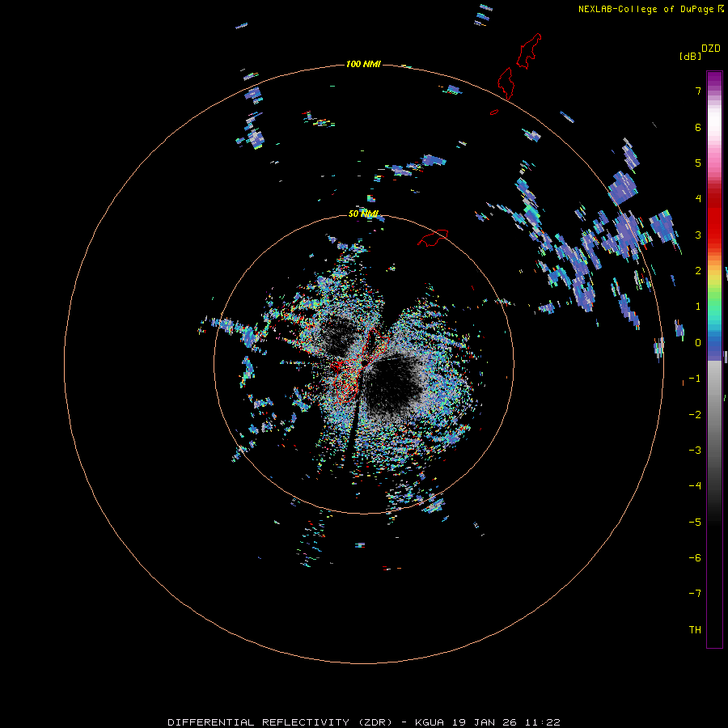This screenshot has width=728, height=728.
Task: Click the 7 value on color scale
Action: [x=698, y=91]
